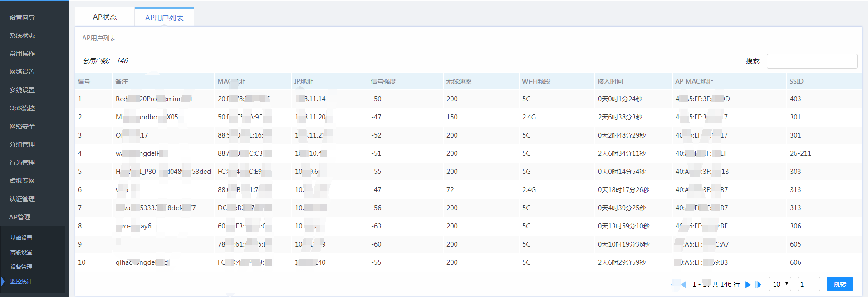Open the rows-per-page dropdown showing 10
This screenshot has width=868, height=297.
click(780, 284)
